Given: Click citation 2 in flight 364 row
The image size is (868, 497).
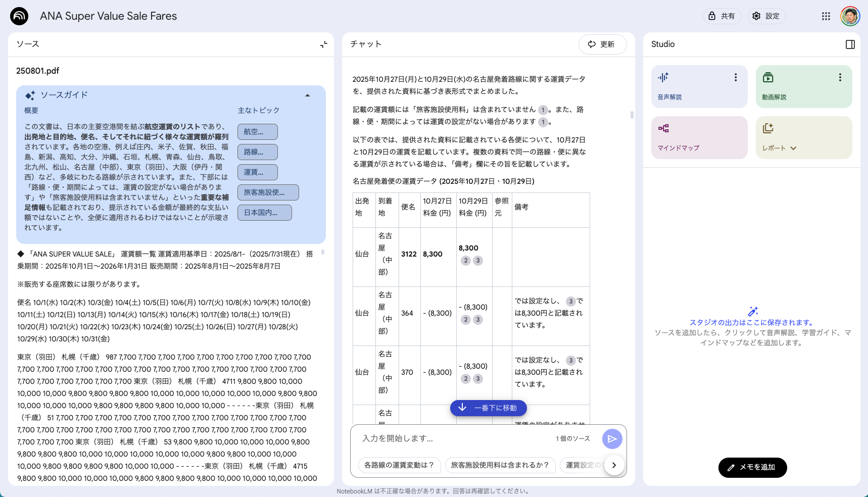Looking at the screenshot, I should pyautogui.click(x=466, y=320).
